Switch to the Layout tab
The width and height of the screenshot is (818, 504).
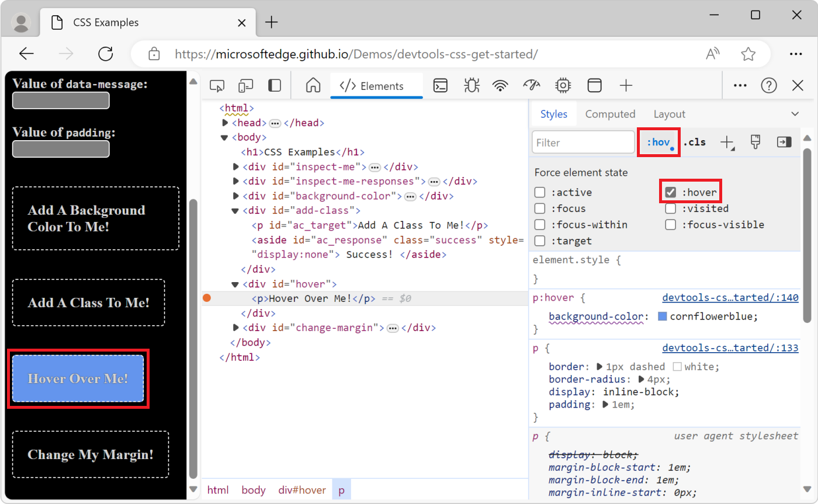click(669, 113)
